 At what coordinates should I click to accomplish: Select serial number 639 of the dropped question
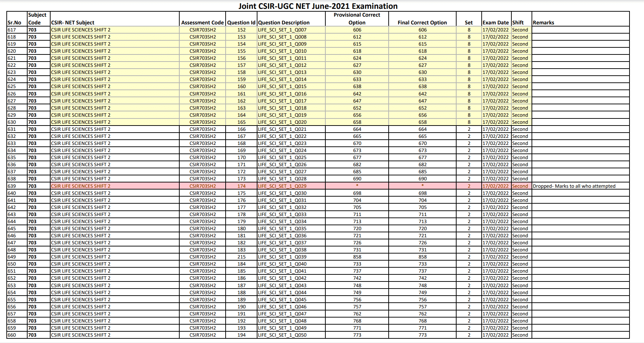coord(12,186)
